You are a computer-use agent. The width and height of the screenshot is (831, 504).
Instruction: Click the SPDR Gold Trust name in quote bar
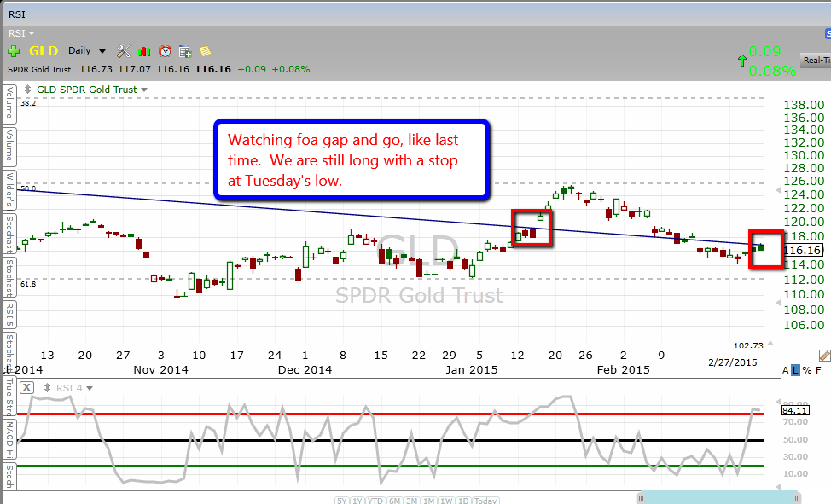coord(39,69)
